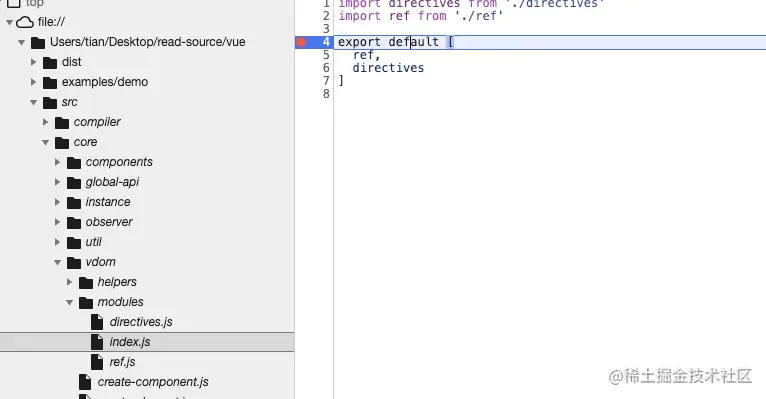Click the cloud icon beside file://

[x=25, y=22]
